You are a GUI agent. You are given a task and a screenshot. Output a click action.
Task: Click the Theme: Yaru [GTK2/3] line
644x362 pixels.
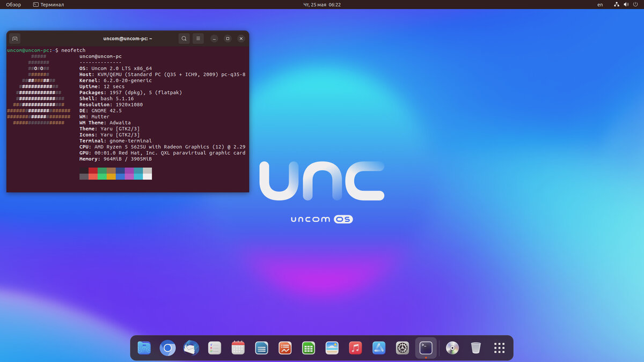pos(109,129)
